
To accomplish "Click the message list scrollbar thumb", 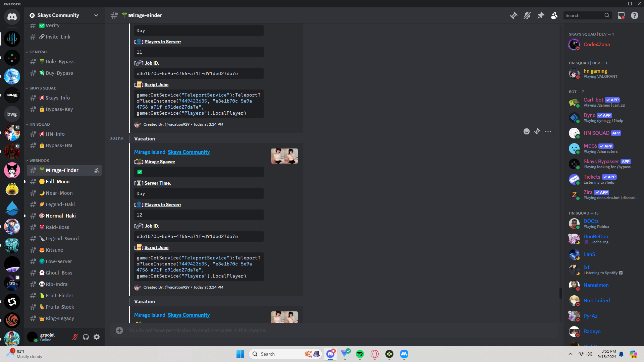I will (x=560, y=293).
